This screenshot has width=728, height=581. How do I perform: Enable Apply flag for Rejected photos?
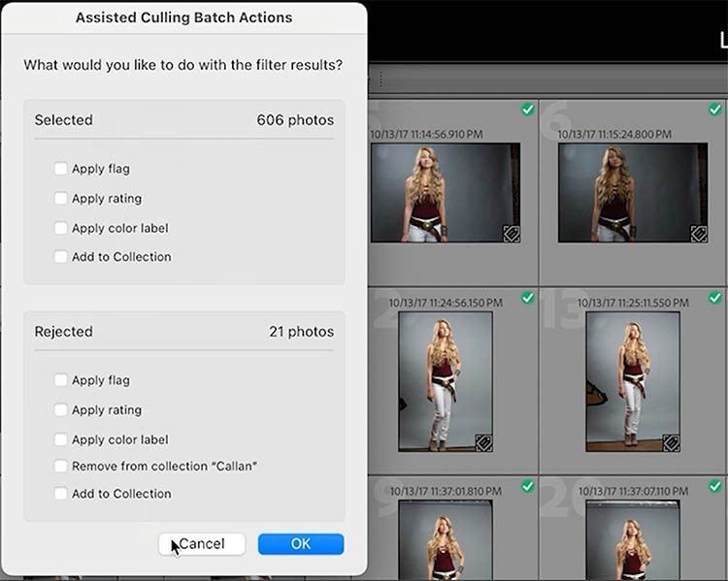[61, 380]
